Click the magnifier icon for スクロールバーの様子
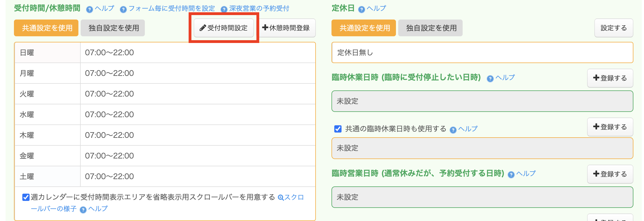 click(281, 198)
